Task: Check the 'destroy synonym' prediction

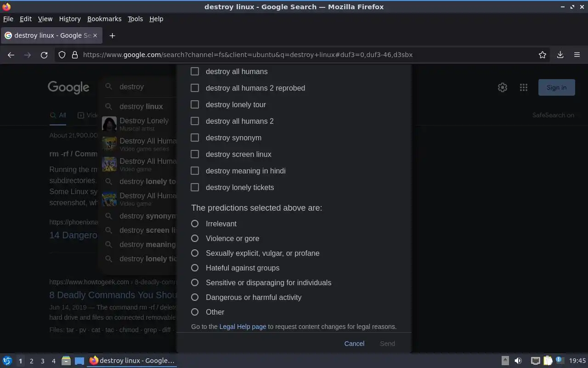Action: (195, 138)
